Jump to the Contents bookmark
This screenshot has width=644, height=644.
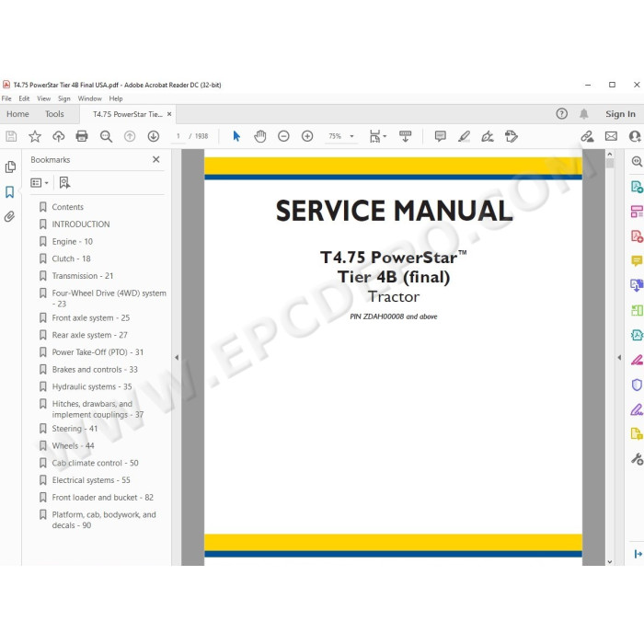click(x=67, y=207)
